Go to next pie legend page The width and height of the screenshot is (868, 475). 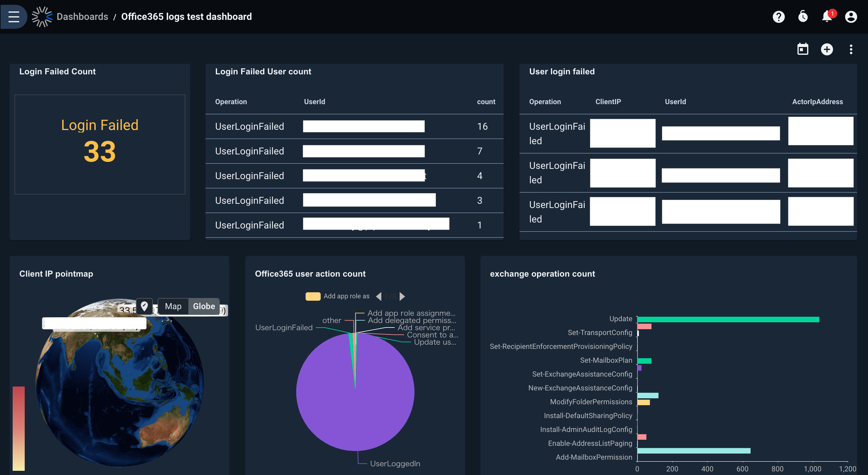tap(402, 296)
